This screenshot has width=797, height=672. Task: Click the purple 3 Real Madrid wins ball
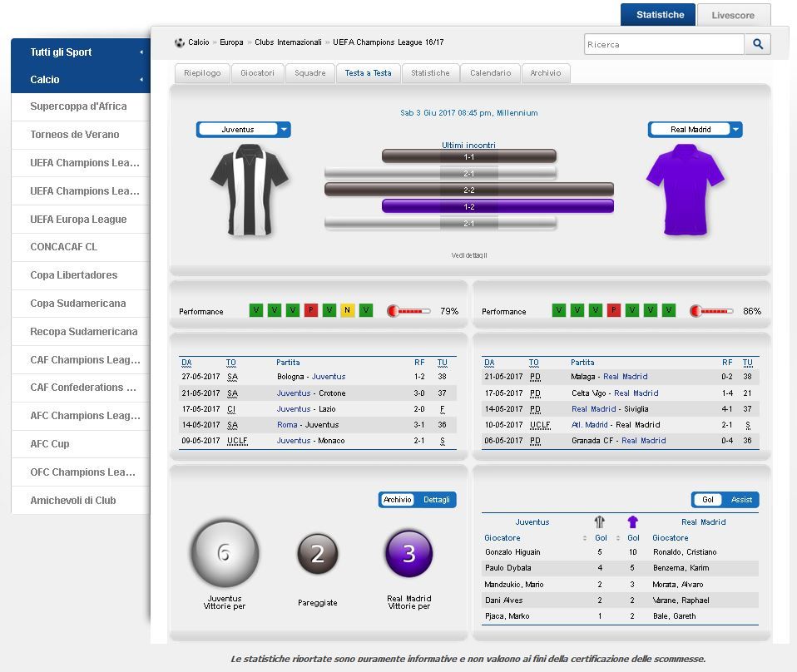coord(409,554)
